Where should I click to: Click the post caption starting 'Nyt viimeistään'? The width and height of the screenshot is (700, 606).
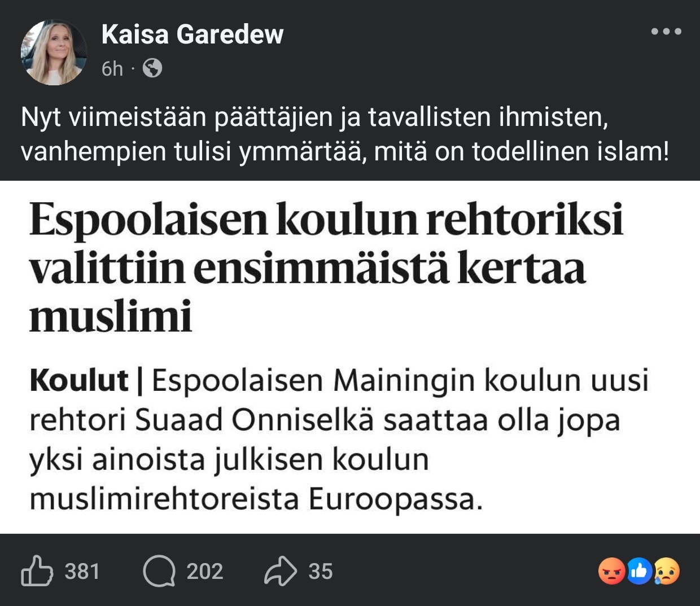click(344, 134)
